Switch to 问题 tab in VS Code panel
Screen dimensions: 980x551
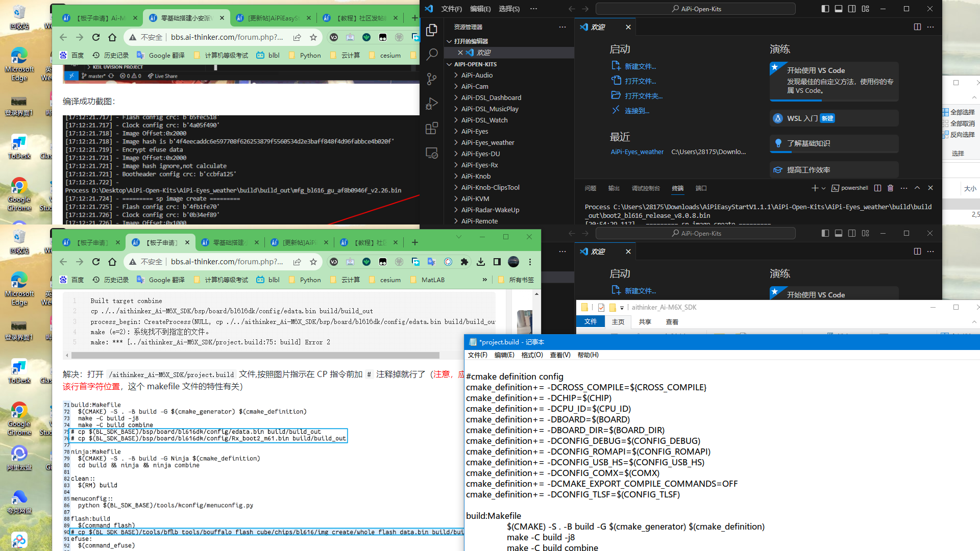591,188
